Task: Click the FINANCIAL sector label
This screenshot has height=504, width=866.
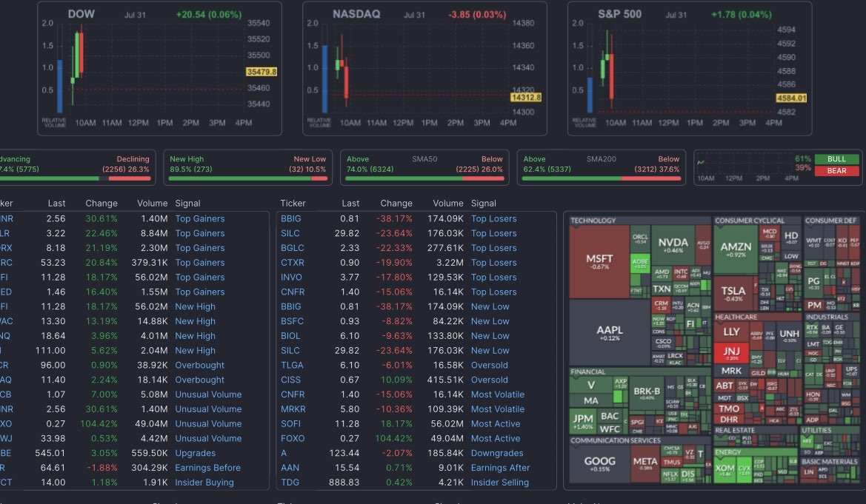Action: (587, 372)
